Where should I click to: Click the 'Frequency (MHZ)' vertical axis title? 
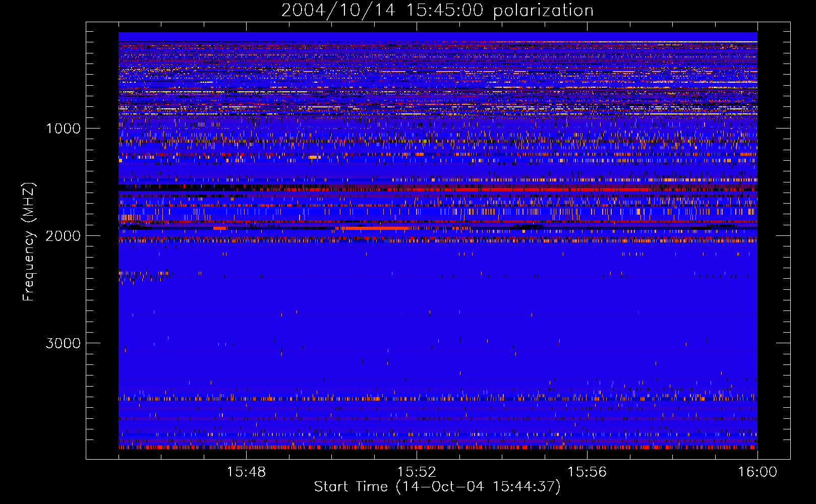(x=29, y=242)
